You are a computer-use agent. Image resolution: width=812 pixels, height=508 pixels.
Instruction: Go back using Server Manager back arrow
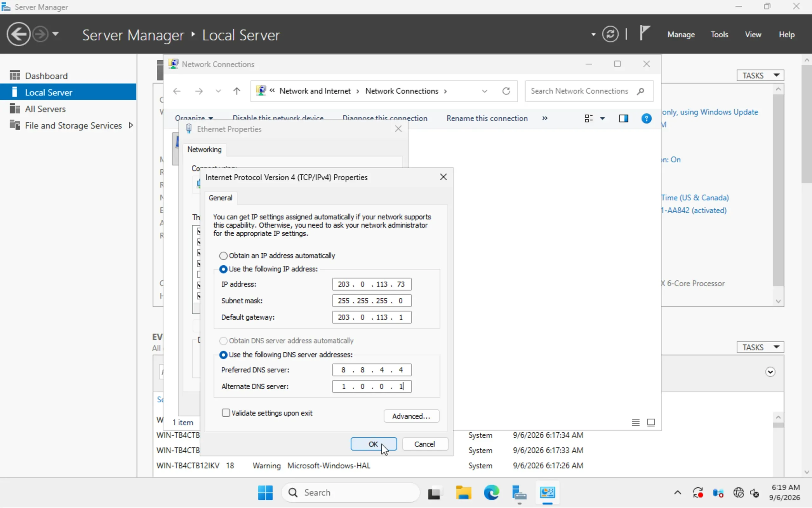[x=18, y=34]
